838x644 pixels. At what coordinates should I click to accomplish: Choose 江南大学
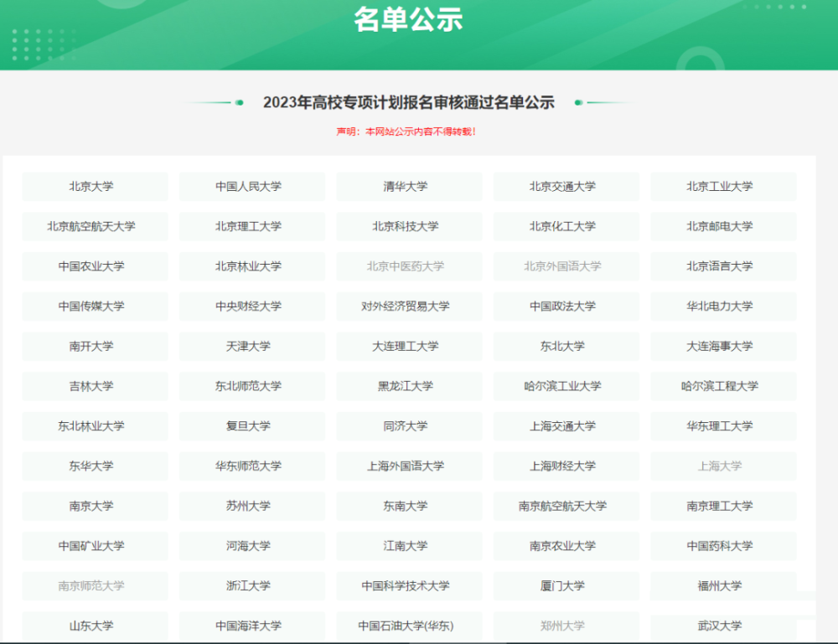pyautogui.click(x=410, y=546)
